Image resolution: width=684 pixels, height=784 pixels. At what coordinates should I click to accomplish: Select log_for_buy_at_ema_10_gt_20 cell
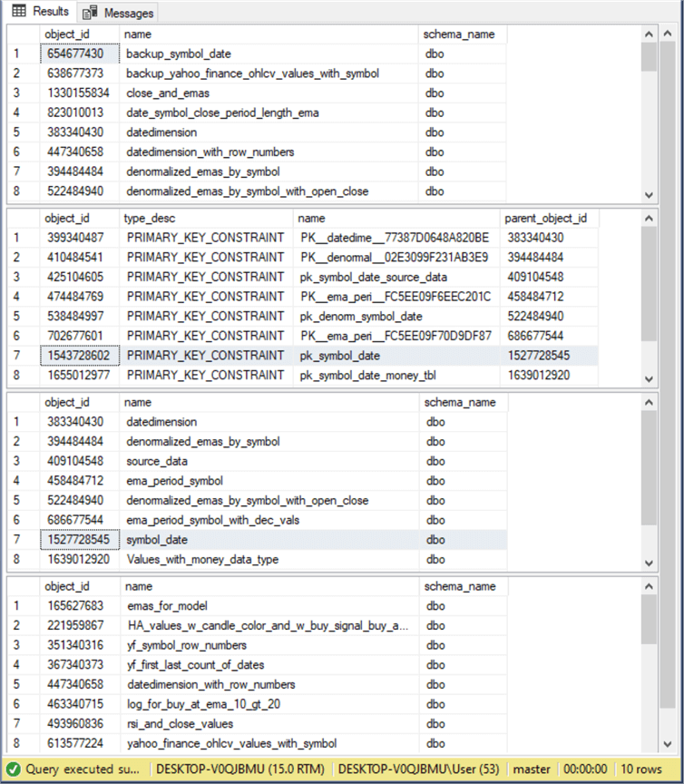(269, 704)
